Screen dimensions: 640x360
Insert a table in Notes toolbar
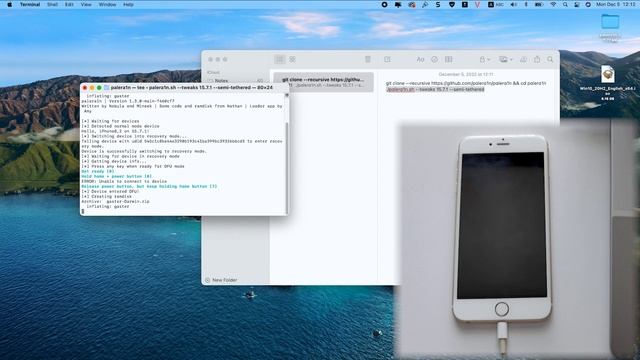pyautogui.click(x=449, y=60)
